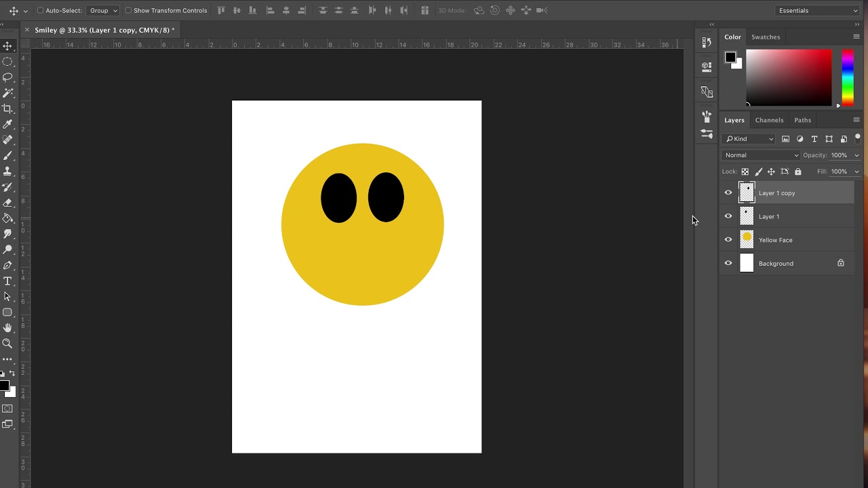Hide the Layer 1 copy layer

pyautogui.click(x=728, y=193)
